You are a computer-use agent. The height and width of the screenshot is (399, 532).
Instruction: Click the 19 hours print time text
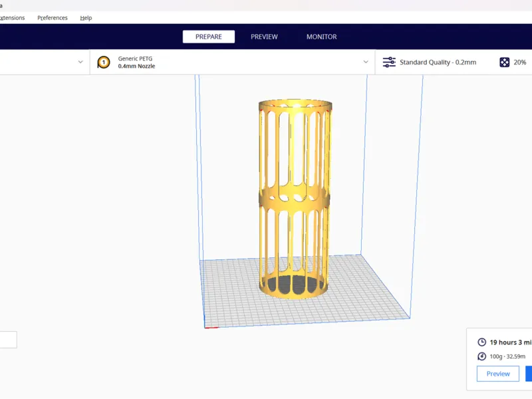[x=511, y=342]
